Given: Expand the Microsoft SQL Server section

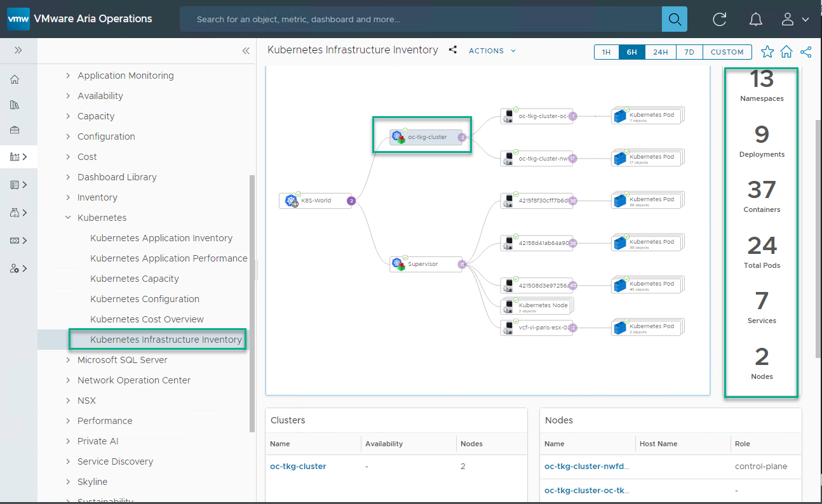Looking at the screenshot, I should (x=69, y=360).
